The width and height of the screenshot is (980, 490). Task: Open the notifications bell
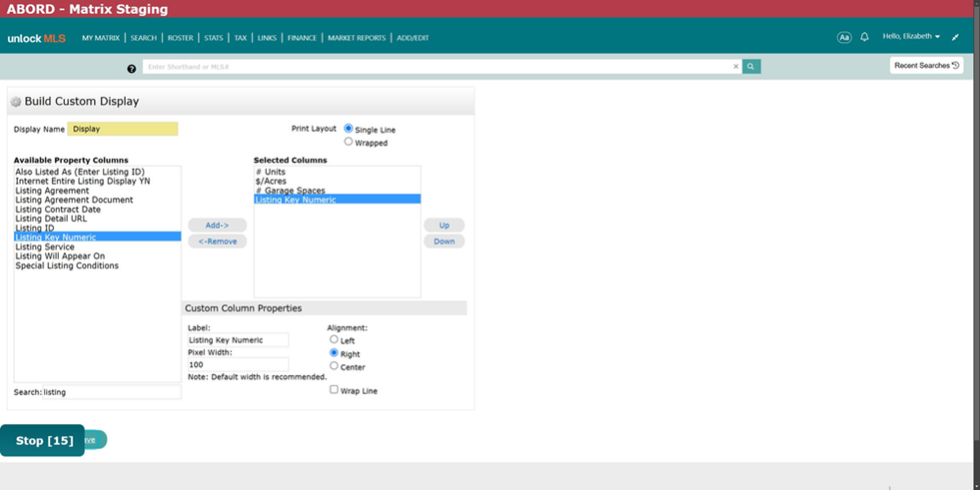pyautogui.click(x=864, y=37)
